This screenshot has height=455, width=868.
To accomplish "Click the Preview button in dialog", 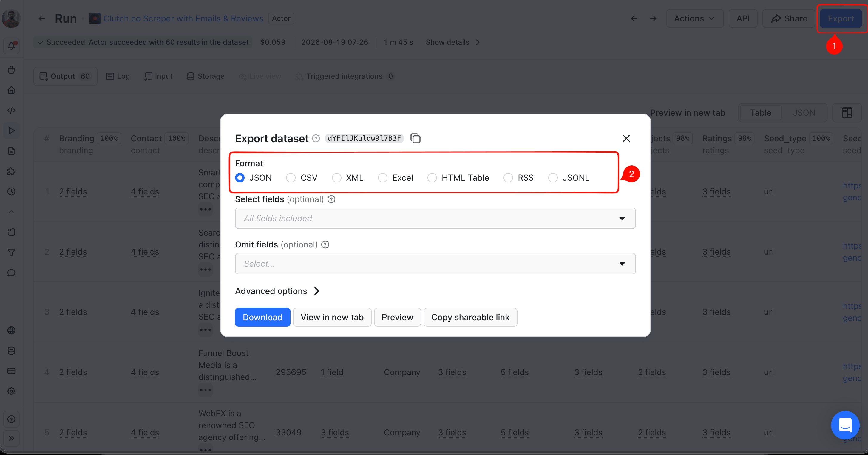I will pyautogui.click(x=397, y=317).
